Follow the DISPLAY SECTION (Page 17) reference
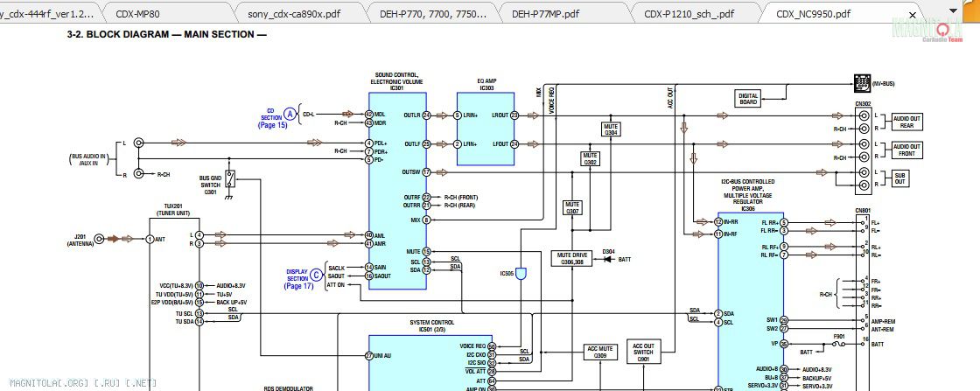980x391 pixels. click(x=298, y=278)
